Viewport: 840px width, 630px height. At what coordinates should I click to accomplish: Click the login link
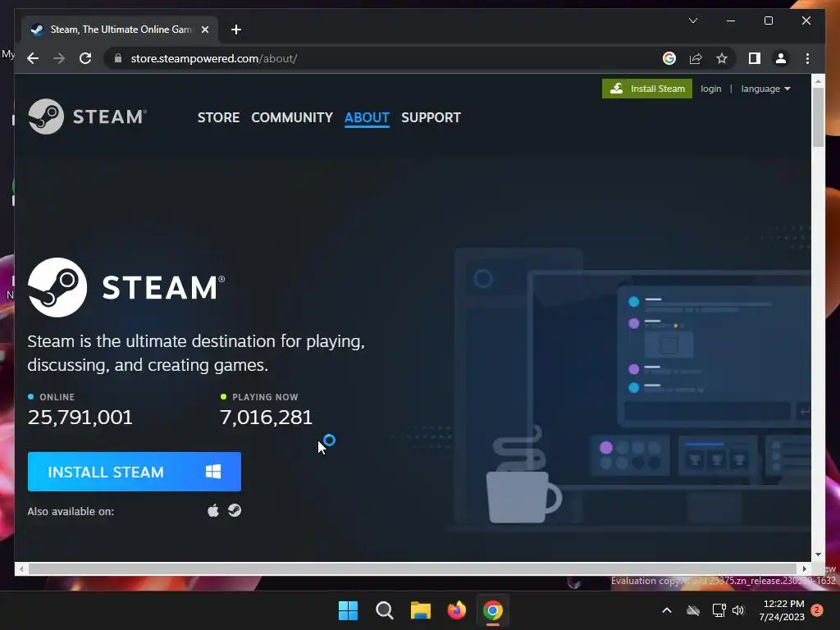pyautogui.click(x=711, y=89)
